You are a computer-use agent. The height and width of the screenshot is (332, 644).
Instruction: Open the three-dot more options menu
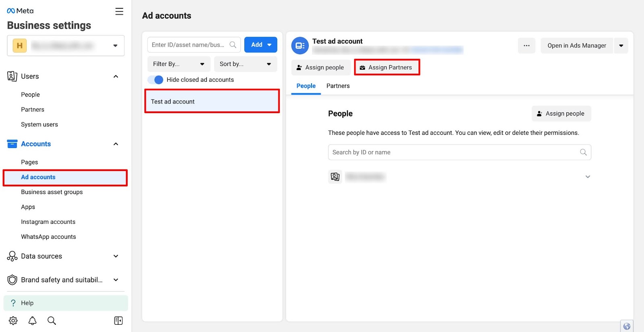(x=526, y=45)
